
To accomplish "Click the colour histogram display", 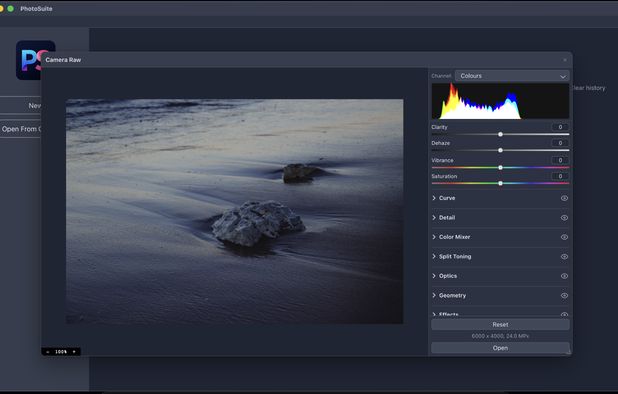I will 500,101.
